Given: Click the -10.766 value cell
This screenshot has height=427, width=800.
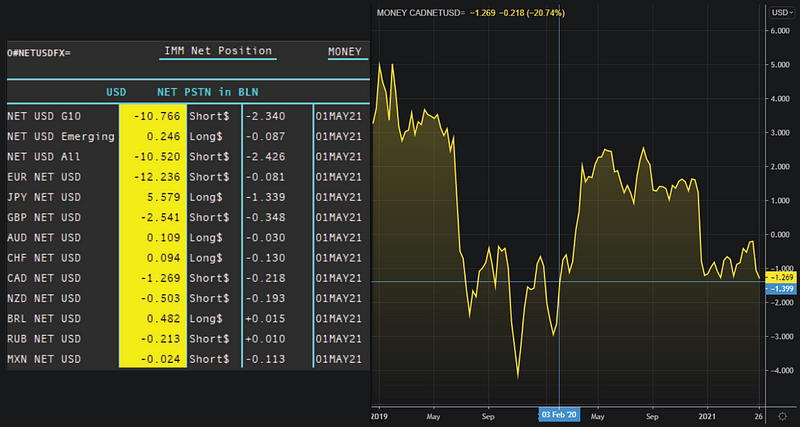Looking at the screenshot, I should click(x=158, y=116).
